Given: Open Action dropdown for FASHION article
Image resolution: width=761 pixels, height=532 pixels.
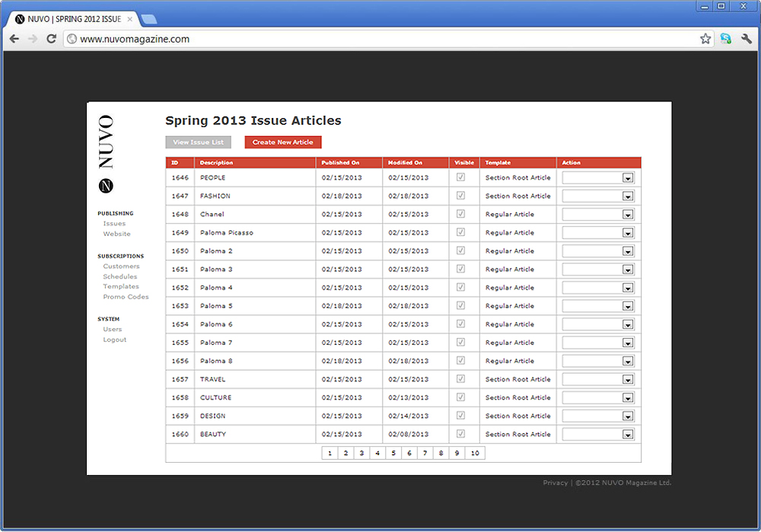Looking at the screenshot, I should point(598,196).
